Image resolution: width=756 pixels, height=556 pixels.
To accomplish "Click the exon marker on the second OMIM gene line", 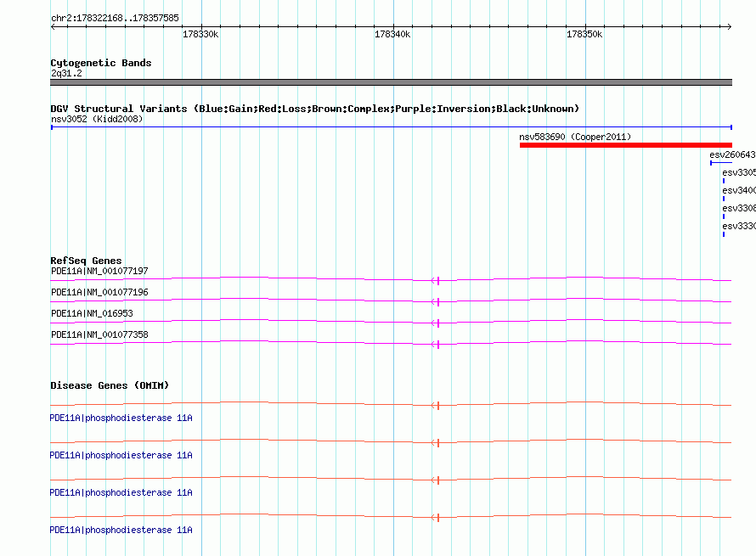I will [437, 443].
